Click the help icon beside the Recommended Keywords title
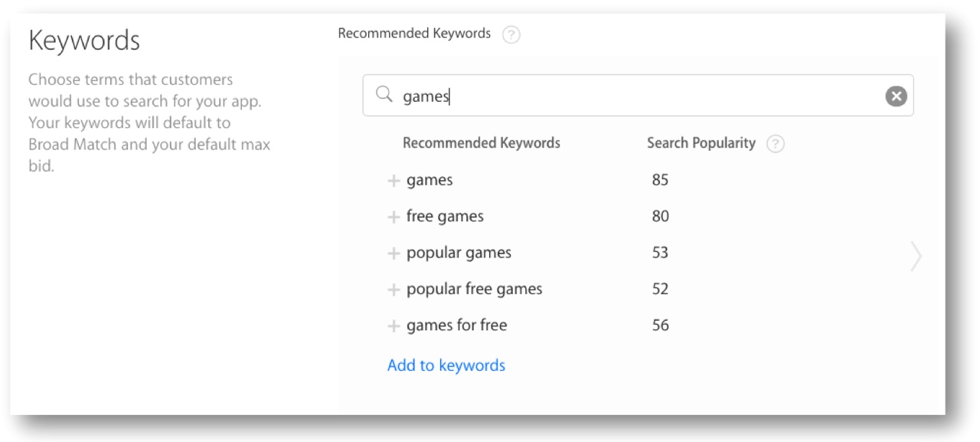 pyautogui.click(x=511, y=35)
